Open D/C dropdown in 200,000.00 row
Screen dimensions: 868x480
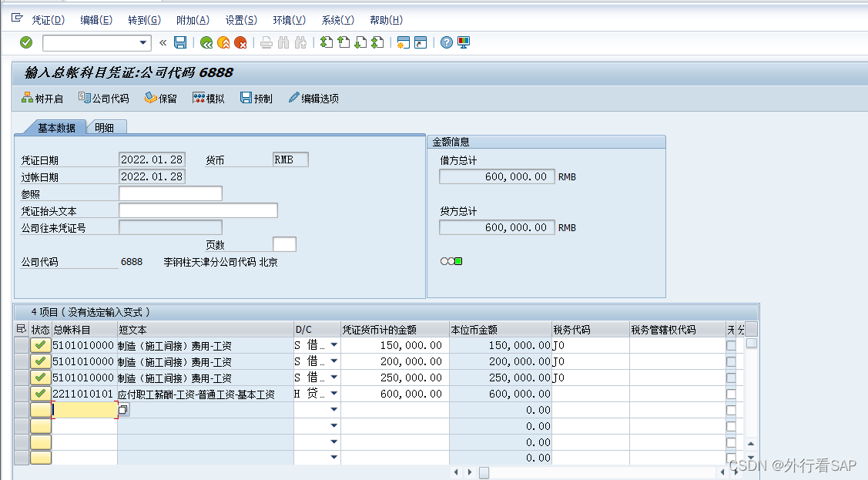pos(333,361)
